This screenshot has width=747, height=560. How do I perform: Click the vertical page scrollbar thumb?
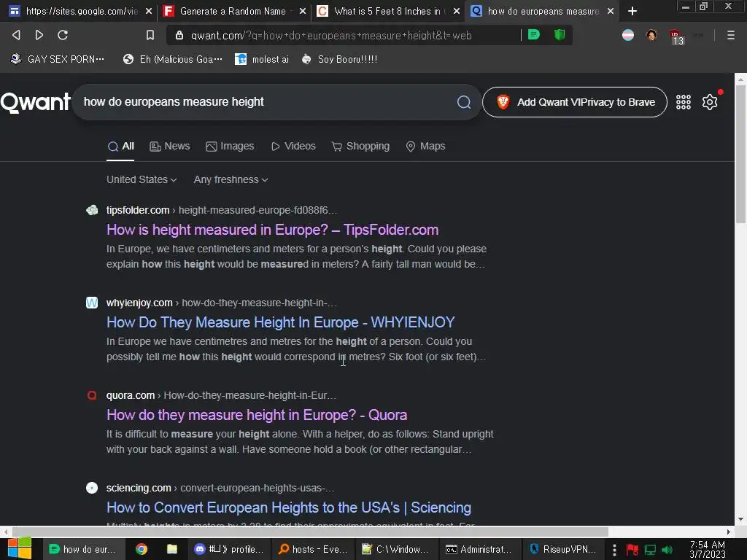coord(741,155)
